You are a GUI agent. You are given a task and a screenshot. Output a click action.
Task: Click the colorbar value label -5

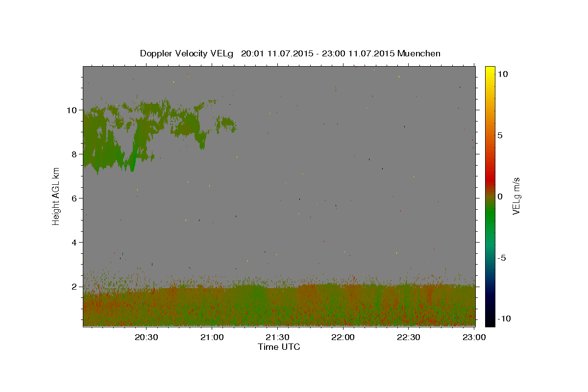coord(501,258)
